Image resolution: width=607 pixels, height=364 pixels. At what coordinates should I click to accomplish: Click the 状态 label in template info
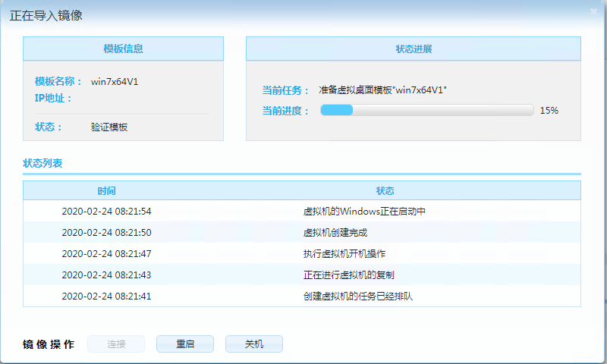(x=49, y=127)
